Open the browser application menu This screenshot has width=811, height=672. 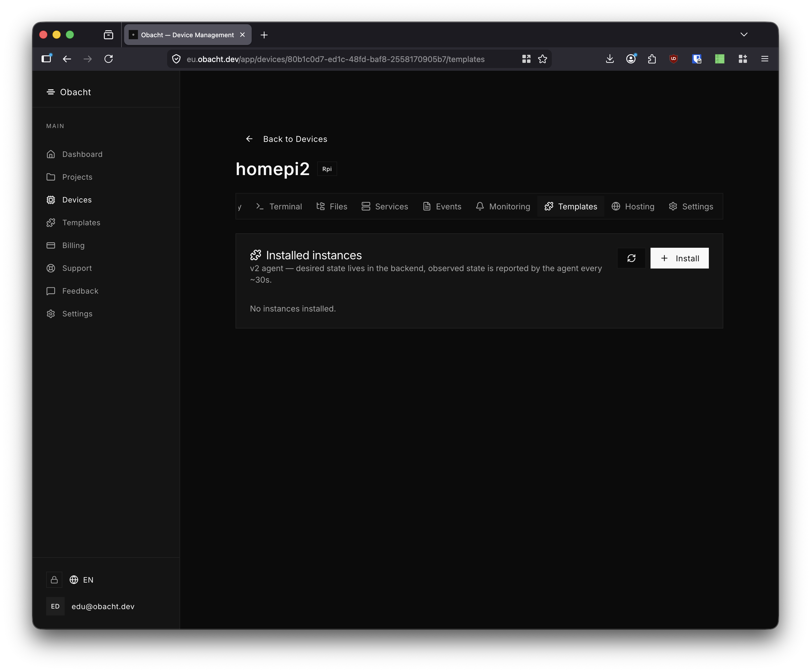(765, 59)
